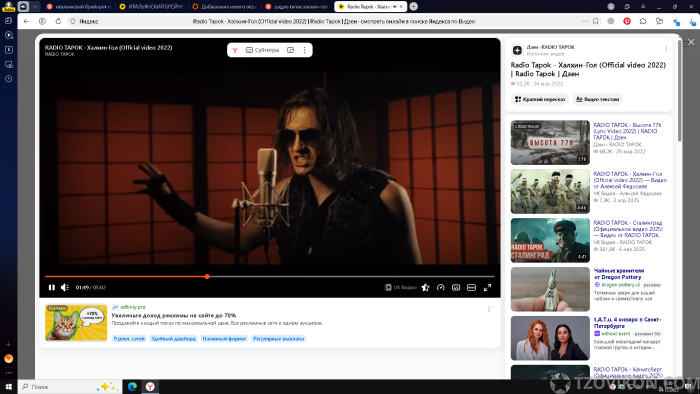Image resolution: width=700 pixels, height=394 pixels.
Task: Open the adfinity.pro ad options menu
Action: [488, 309]
